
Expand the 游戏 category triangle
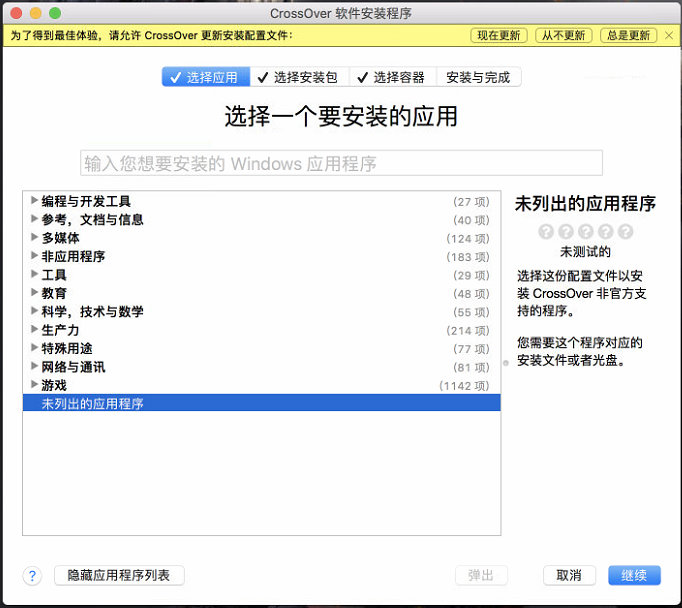pos(34,384)
